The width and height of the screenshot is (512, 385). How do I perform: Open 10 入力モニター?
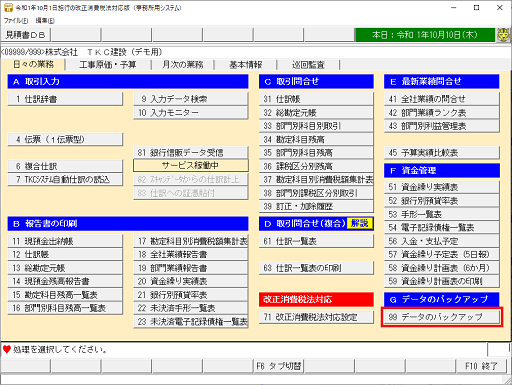191,113
